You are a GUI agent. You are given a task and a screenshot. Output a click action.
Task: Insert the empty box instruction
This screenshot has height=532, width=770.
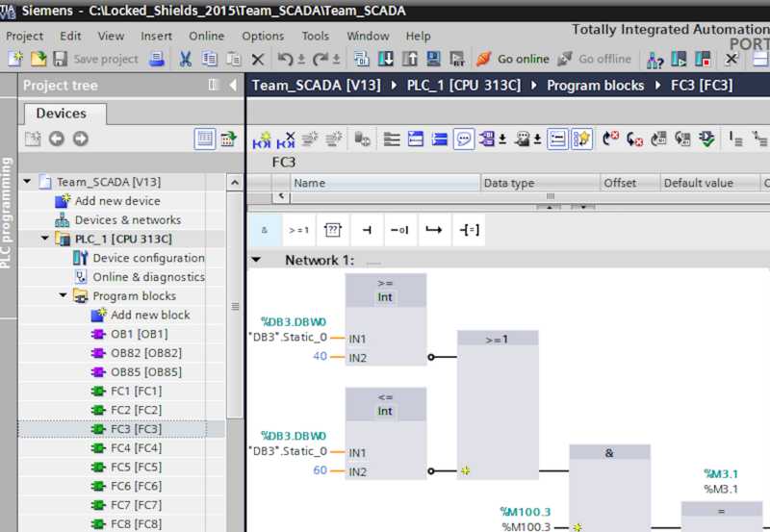[333, 230]
